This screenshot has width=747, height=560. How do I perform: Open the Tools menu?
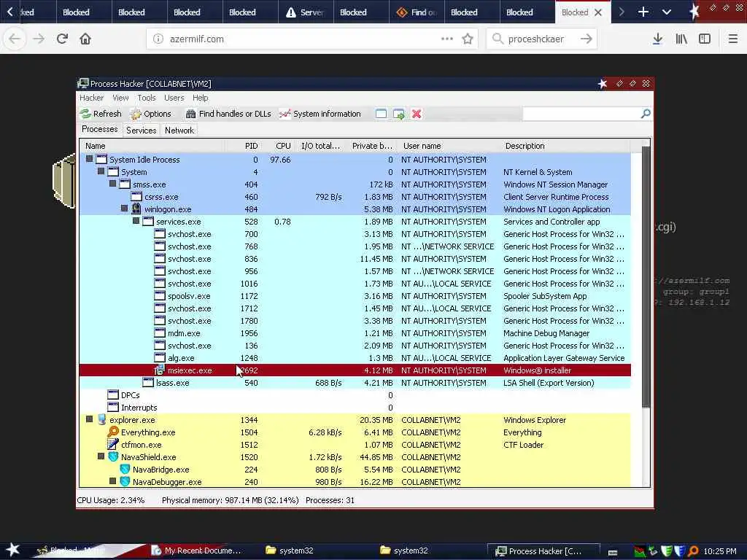click(146, 98)
